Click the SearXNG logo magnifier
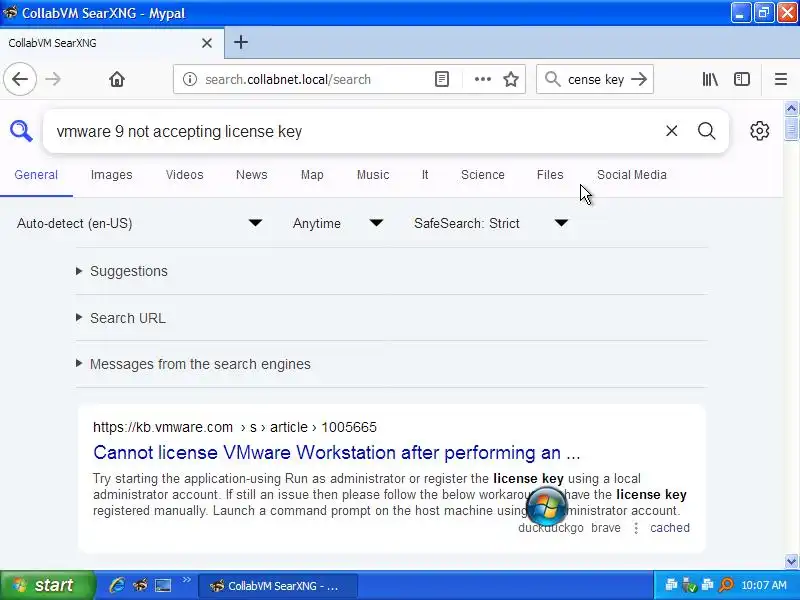 pyautogui.click(x=21, y=131)
